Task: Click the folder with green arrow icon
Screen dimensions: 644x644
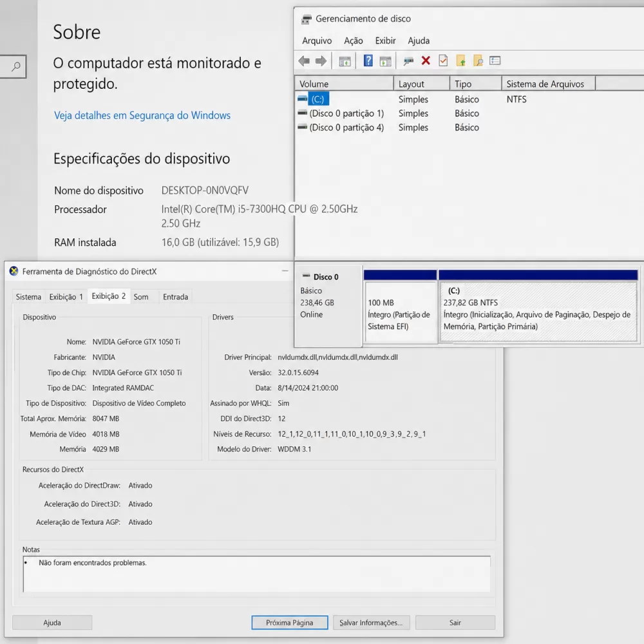Action: 460,61
